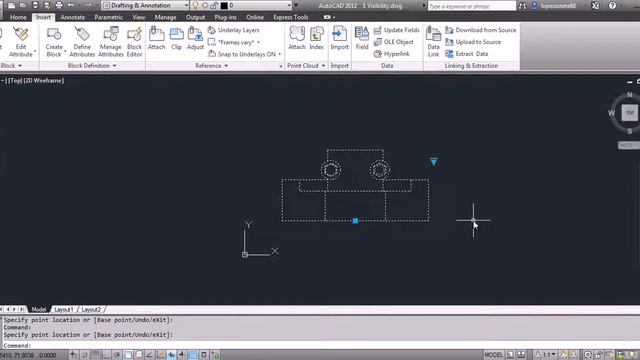Open the Parametric ribbon tab

click(x=109, y=17)
